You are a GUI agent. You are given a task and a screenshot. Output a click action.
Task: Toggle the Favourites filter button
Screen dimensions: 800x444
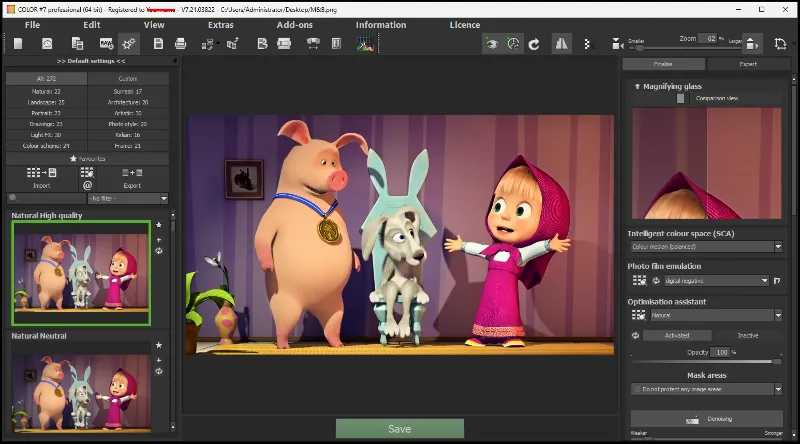(87, 159)
